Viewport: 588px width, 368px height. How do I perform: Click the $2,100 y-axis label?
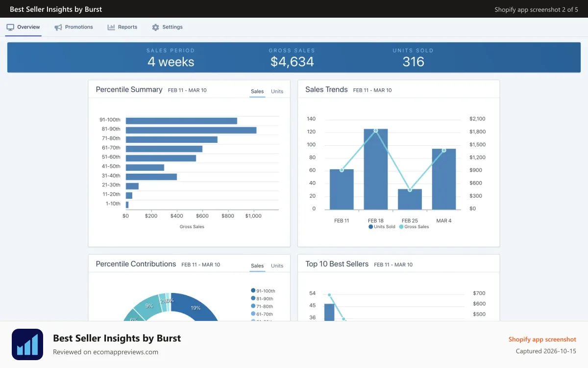[x=477, y=119]
